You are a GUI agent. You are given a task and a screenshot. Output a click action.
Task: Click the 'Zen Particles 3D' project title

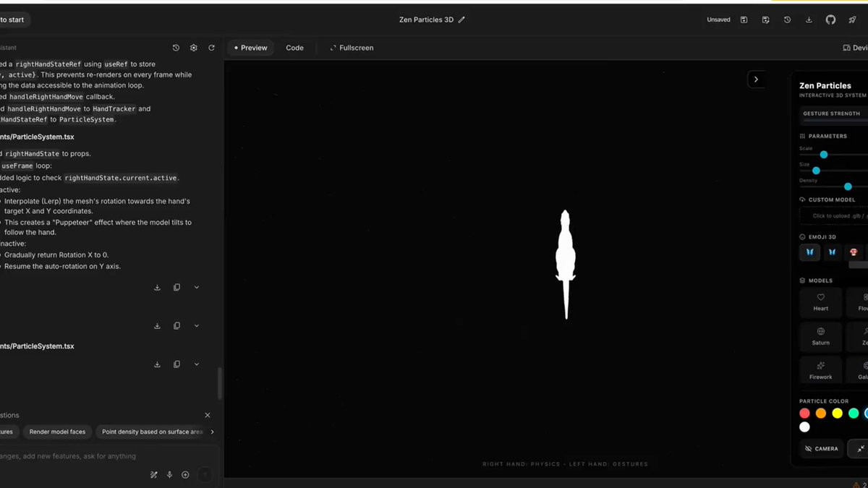[x=426, y=20]
